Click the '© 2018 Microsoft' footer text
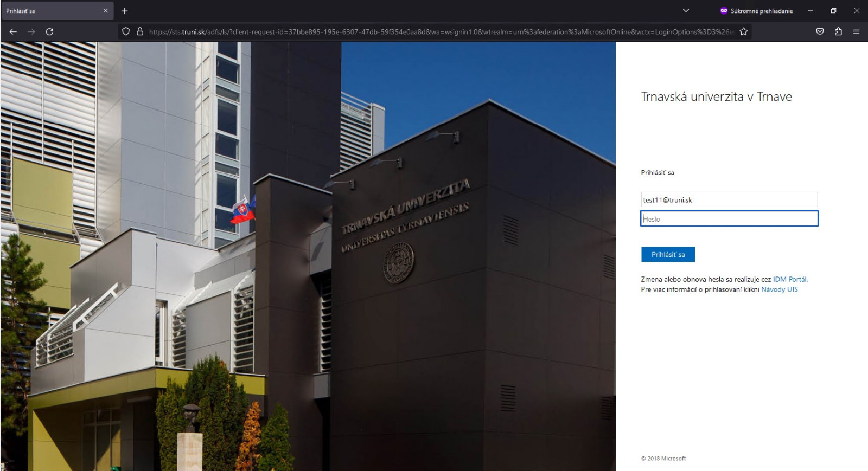Screen dimensions: 868x471 pos(663,459)
